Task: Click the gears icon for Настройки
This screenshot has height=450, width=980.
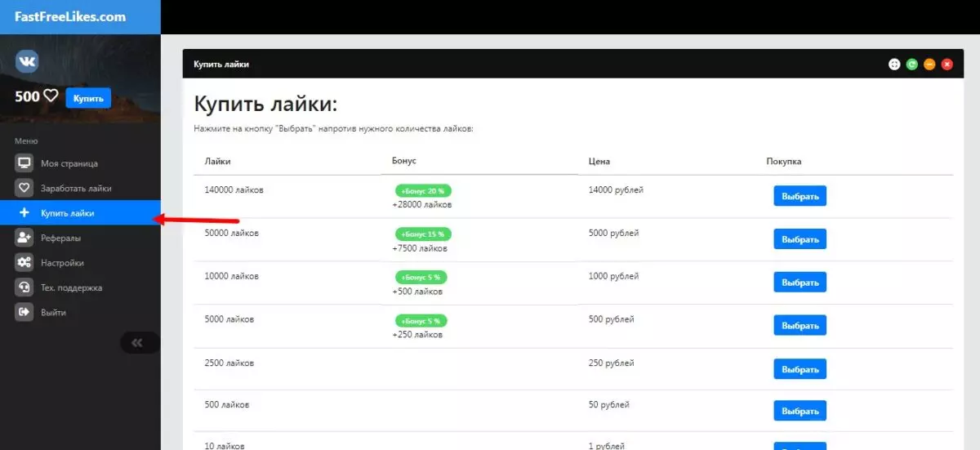Action: click(24, 263)
